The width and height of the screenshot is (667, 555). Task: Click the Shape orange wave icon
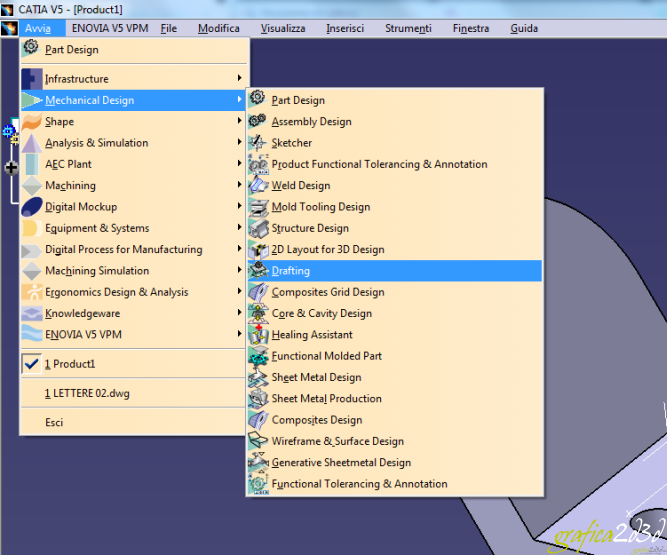pyautogui.click(x=32, y=121)
